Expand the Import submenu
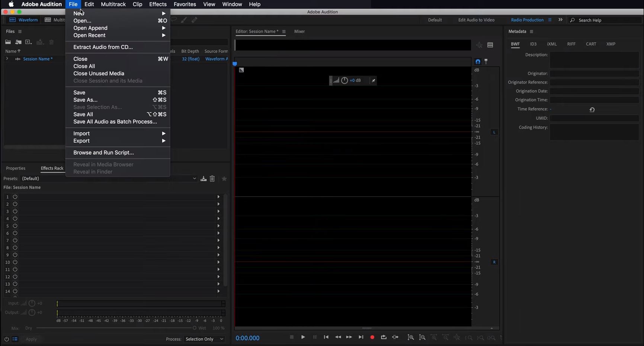 click(118, 133)
